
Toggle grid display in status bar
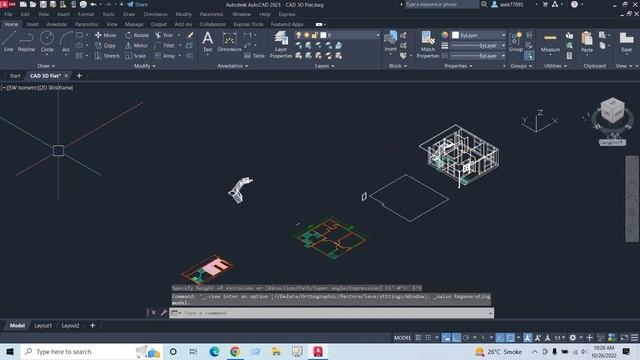point(418,338)
